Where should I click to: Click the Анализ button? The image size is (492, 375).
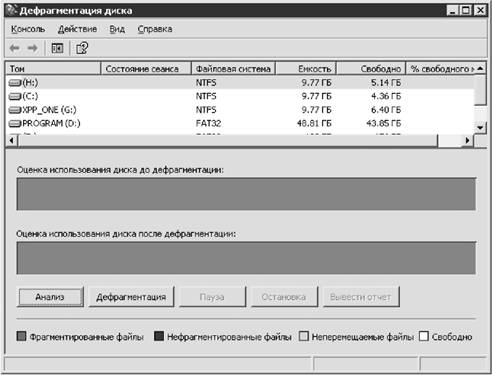tap(50, 297)
